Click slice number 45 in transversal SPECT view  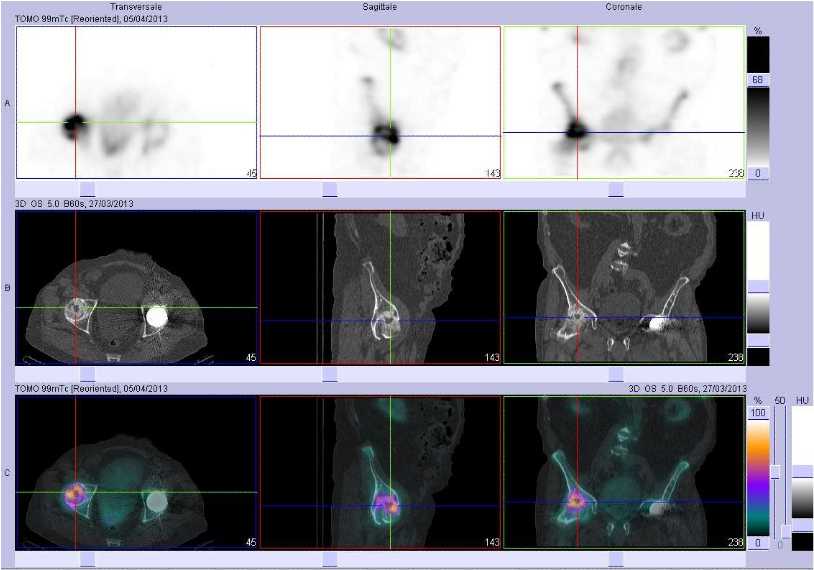[x=251, y=173]
